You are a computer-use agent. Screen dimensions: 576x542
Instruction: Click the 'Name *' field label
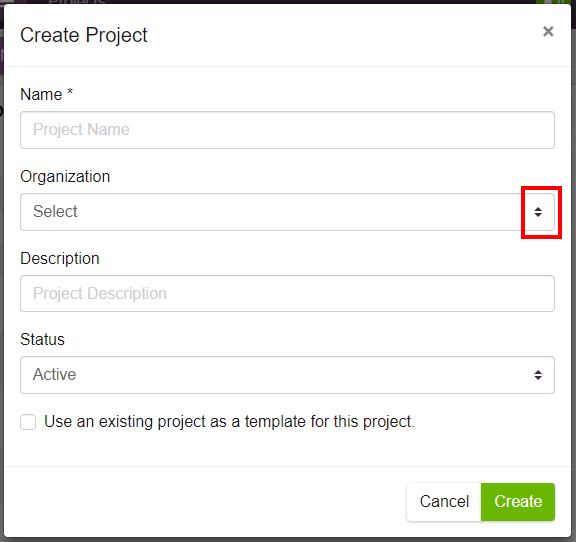[47, 94]
